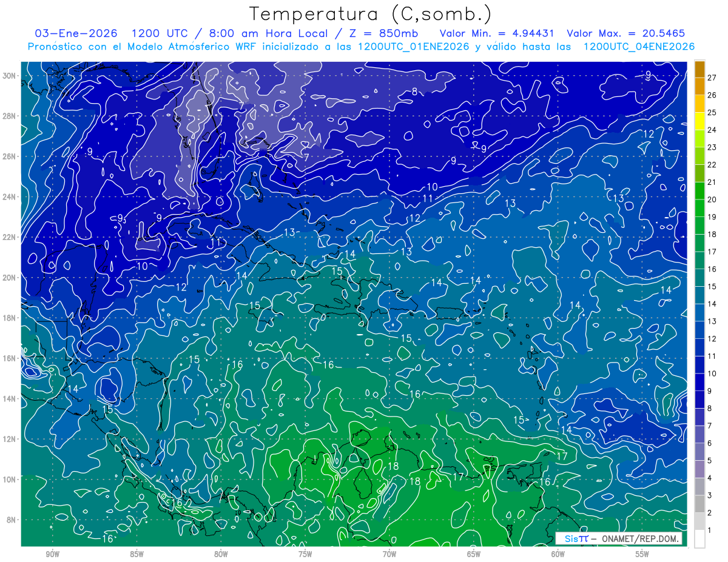This screenshot has width=728, height=562.
Task: Click the latitude axis label "30N"
Action: pos(10,76)
